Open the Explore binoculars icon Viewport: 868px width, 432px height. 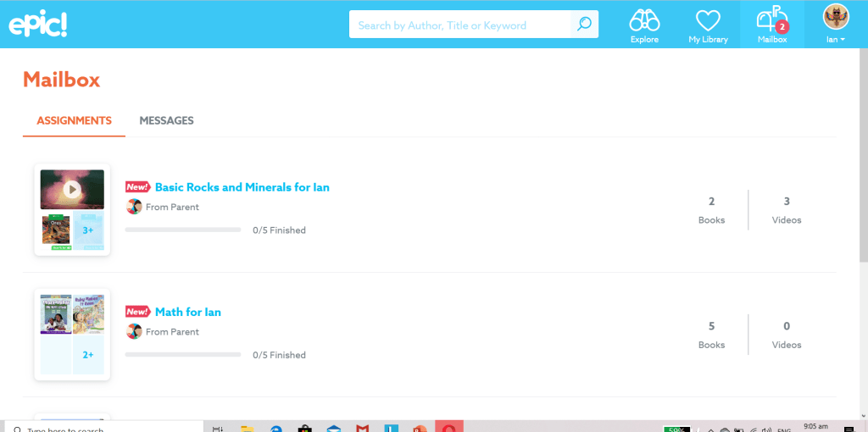pos(644,20)
